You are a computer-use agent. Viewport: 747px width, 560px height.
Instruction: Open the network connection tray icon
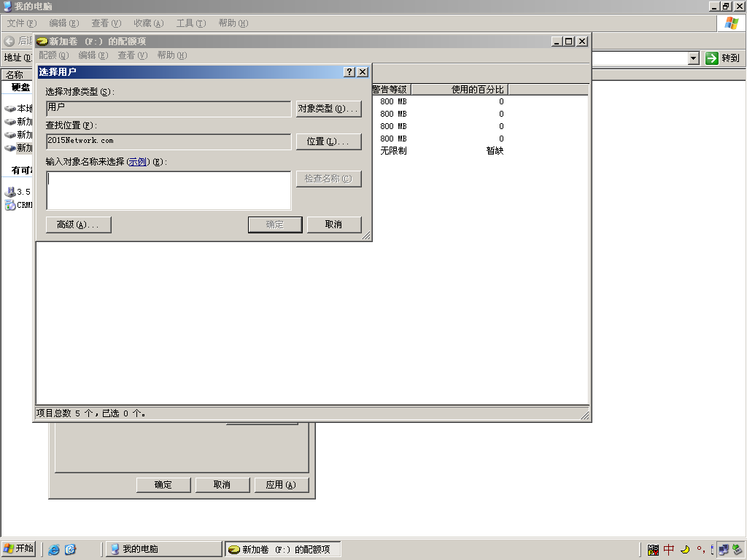[x=724, y=550]
